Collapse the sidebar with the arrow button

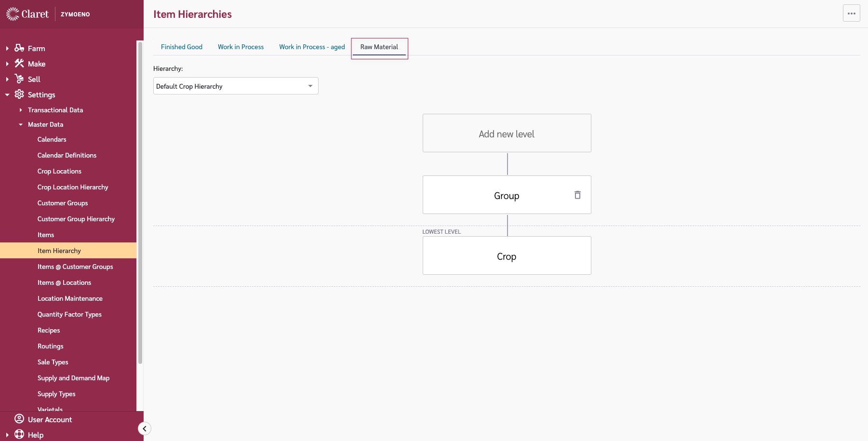[x=144, y=428]
